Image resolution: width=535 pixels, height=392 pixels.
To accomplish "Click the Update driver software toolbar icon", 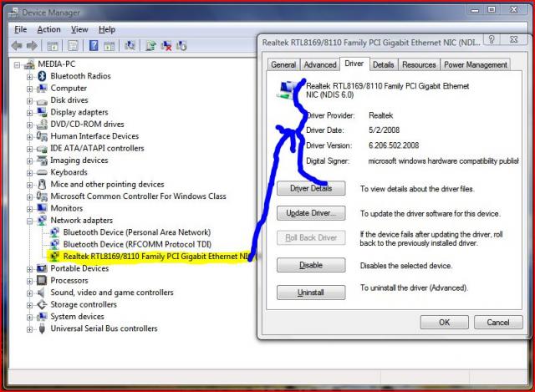I will tap(150, 45).
